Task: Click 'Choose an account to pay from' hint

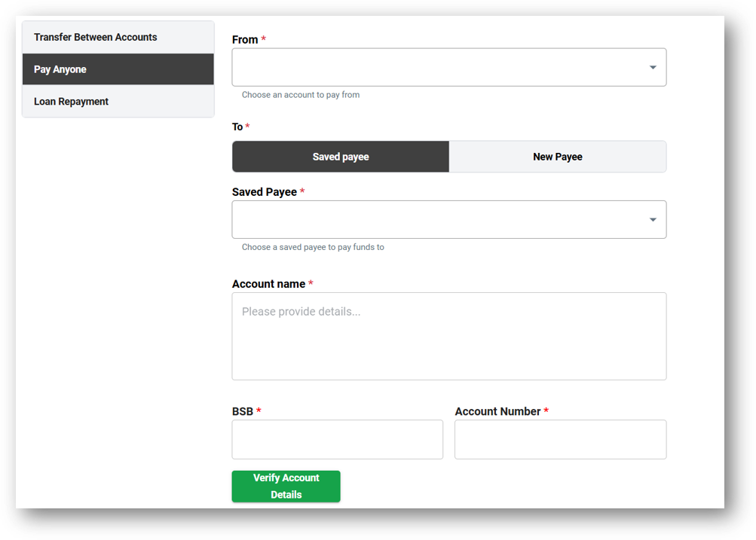Action: [301, 95]
